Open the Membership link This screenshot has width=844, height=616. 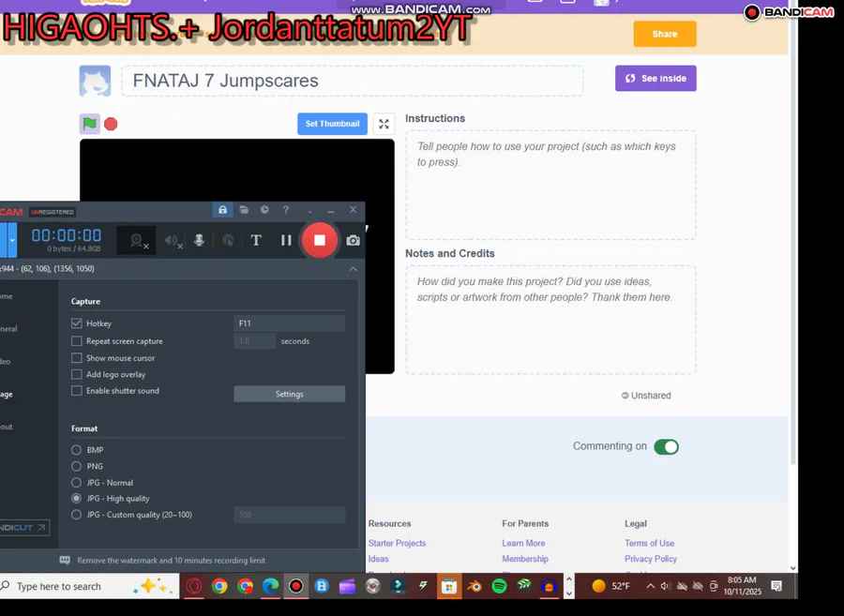tap(525, 559)
